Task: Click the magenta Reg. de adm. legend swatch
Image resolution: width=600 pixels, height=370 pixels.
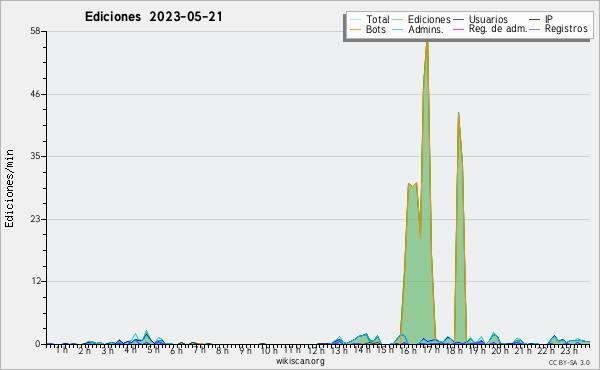Action: click(x=458, y=29)
